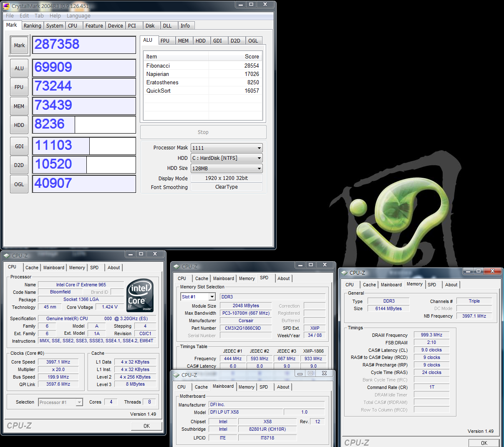Click OK in the CPU-Z processor window
The width and height of the screenshot is (504, 447).
coord(146,426)
